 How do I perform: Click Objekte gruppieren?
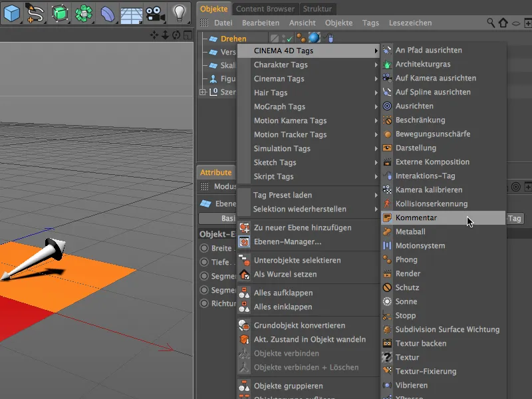tap(308, 386)
